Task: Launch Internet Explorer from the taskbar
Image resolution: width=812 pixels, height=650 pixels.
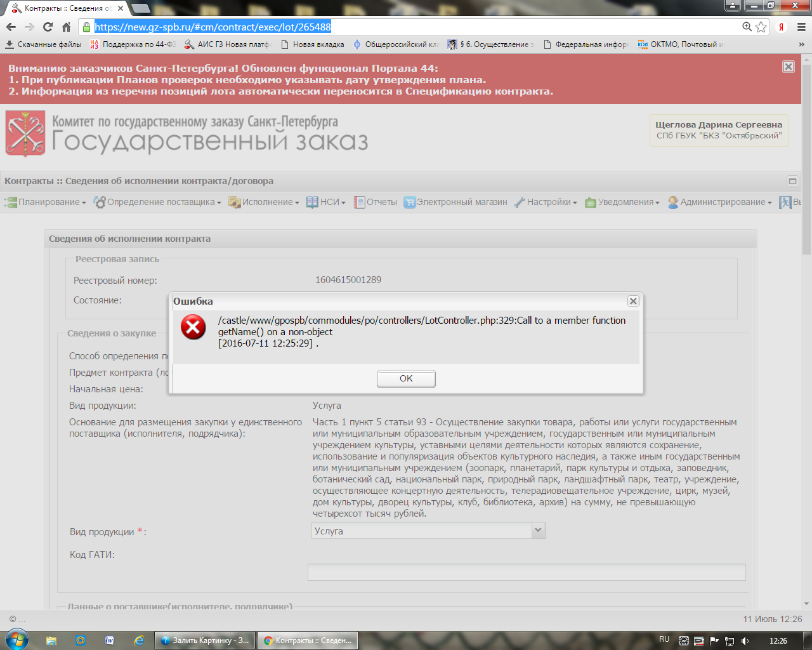Action: (138, 640)
